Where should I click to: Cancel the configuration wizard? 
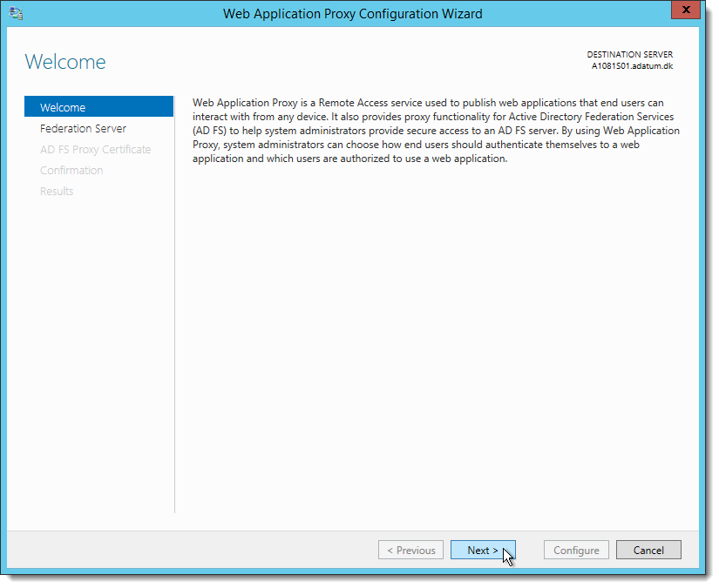(x=648, y=551)
